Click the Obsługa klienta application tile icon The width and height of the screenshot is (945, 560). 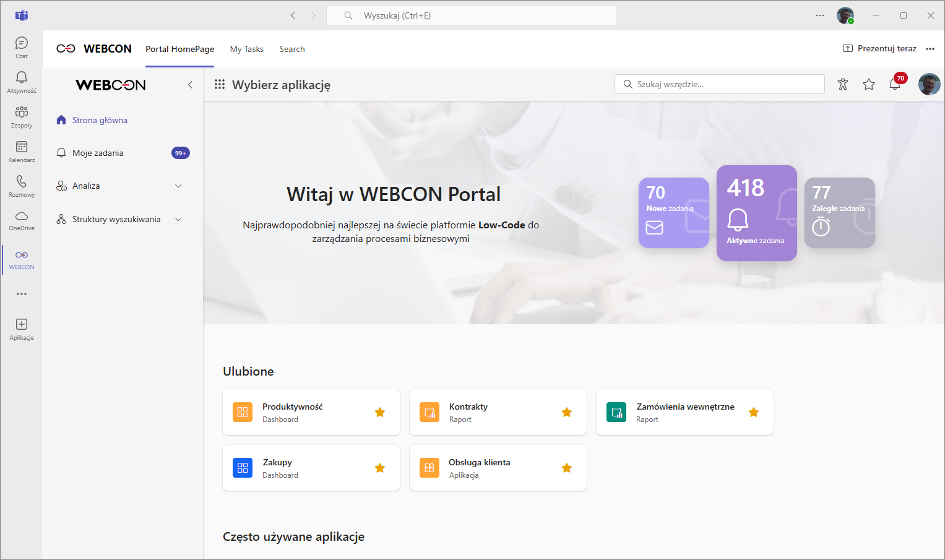(x=429, y=468)
